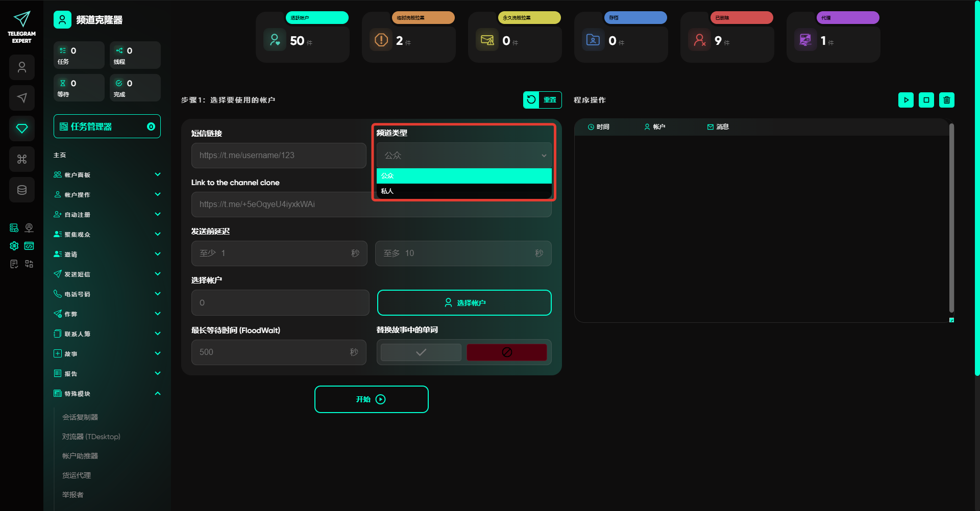Select 私人 option in channel type list
The image size is (980, 511).
463,191
